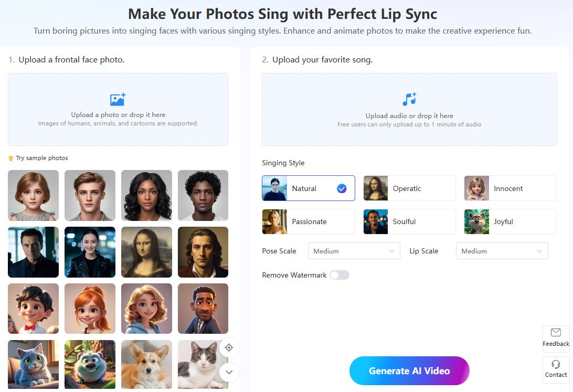Choose the red-haired cartoon girl sample
This screenshot has height=392, width=573.
(x=90, y=309)
